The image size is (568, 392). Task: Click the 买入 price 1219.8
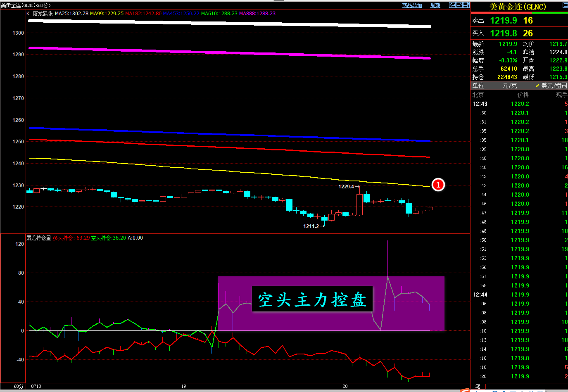click(504, 33)
